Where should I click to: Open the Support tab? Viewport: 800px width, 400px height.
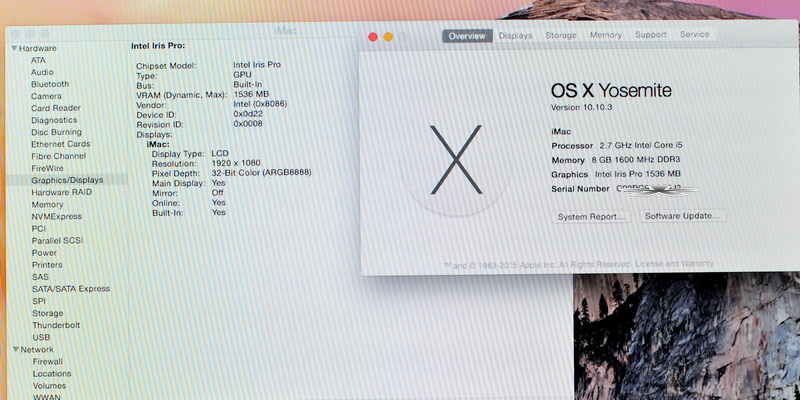651,35
